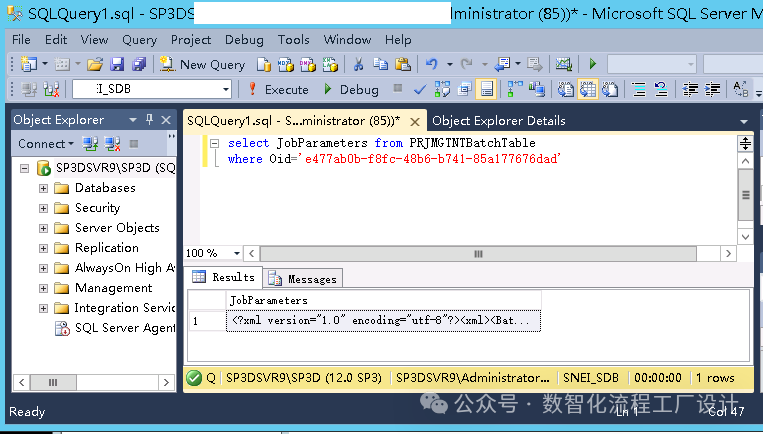Select the Results tab
Screen dimensions: 763x434
click(224, 277)
